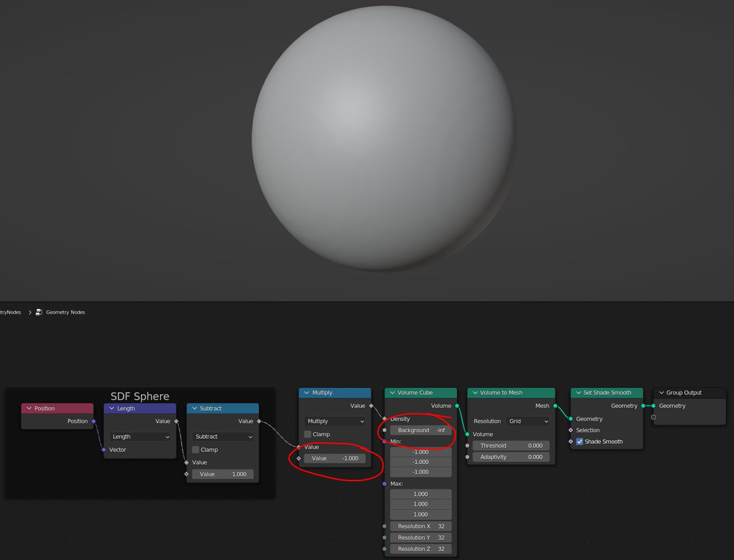
Task: Click Group Output's Geometry input socket
Action: pyautogui.click(x=653, y=406)
